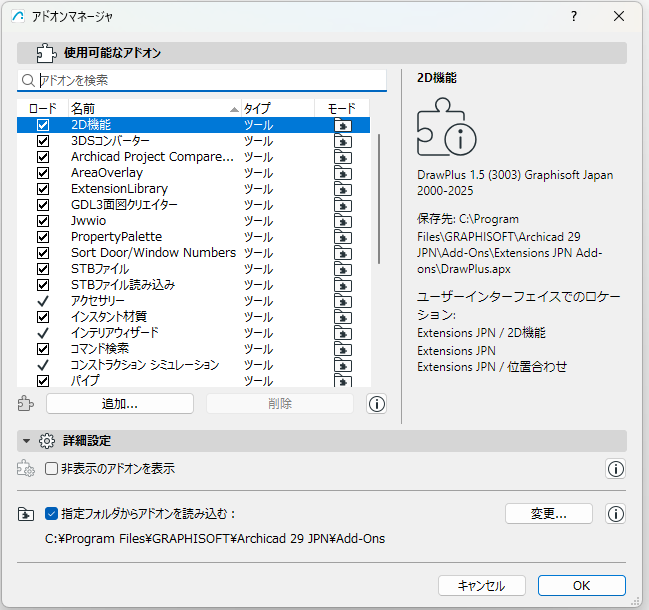
Task: Select the STBファイル読み込み row
Action: [193, 285]
